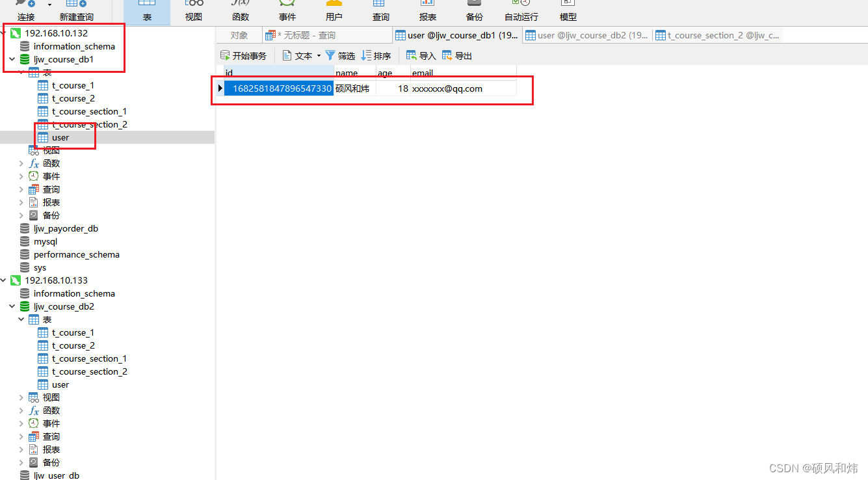Click the 筛选 filter button
This screenshot has height=480, width=868.
[340, 56]
